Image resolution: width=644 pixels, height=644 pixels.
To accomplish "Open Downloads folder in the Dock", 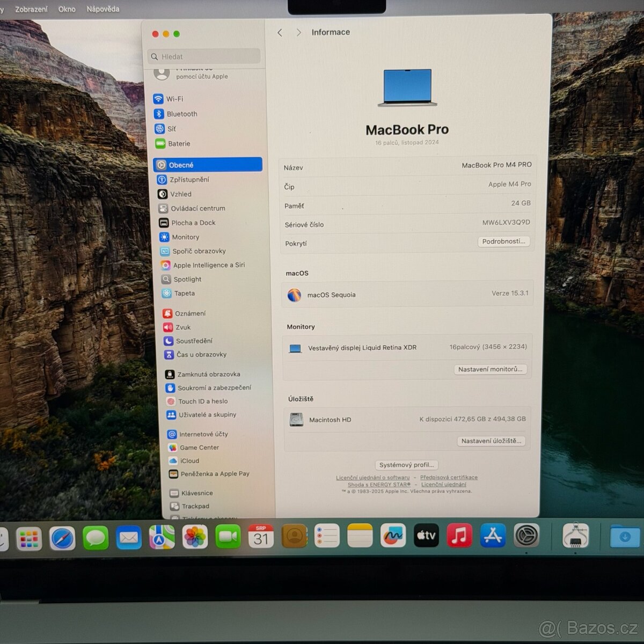I will [x=625, y=536].
